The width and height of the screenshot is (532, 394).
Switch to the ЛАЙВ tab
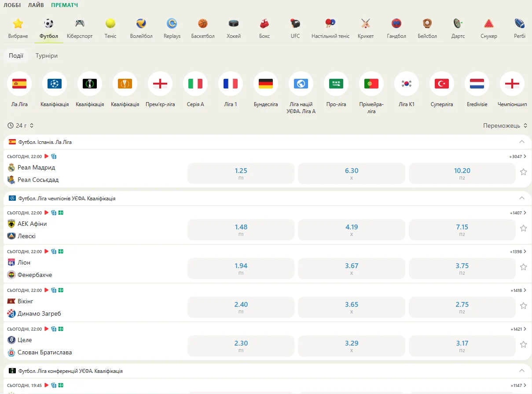pyautogui.click(x=36, y=5)
